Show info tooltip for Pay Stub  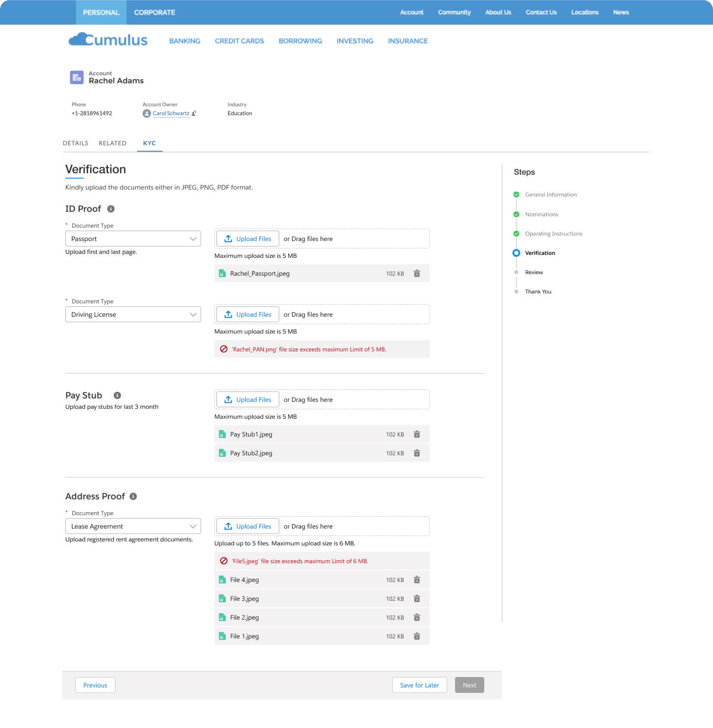click(x=117, y=395)
